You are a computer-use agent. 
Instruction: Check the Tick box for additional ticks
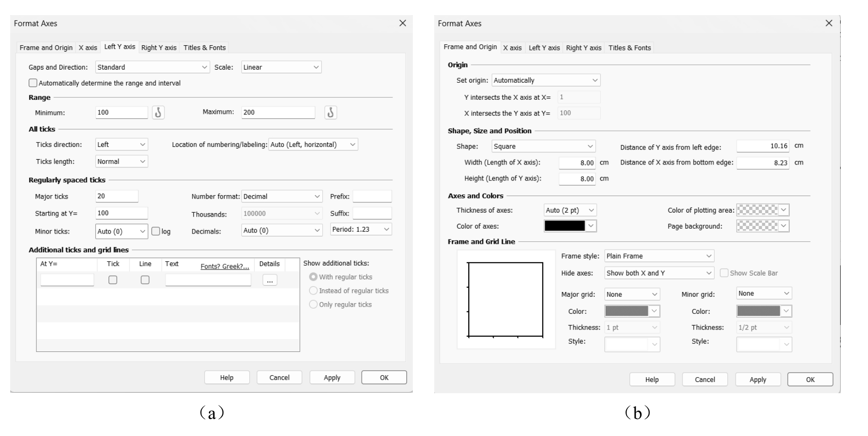113,280
